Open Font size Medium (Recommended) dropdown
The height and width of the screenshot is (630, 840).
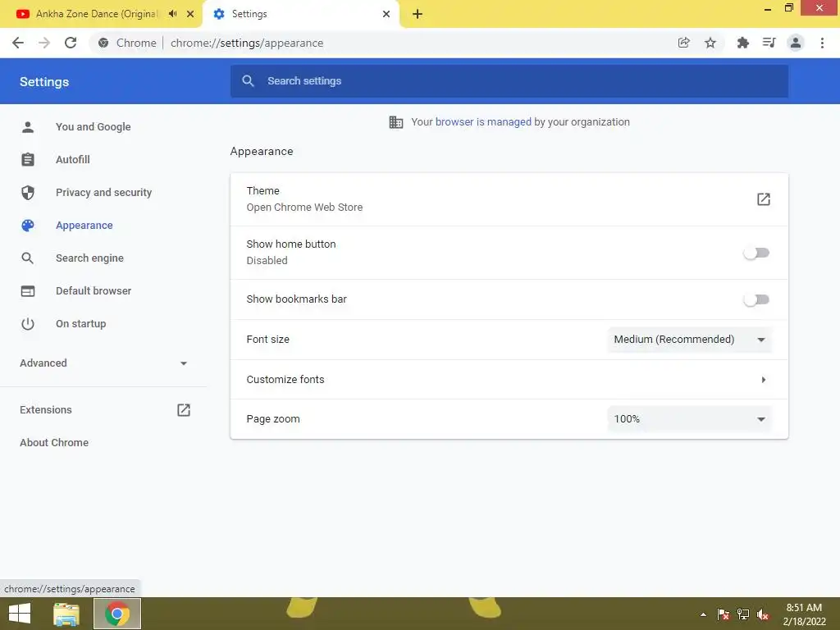click(689, 340)
